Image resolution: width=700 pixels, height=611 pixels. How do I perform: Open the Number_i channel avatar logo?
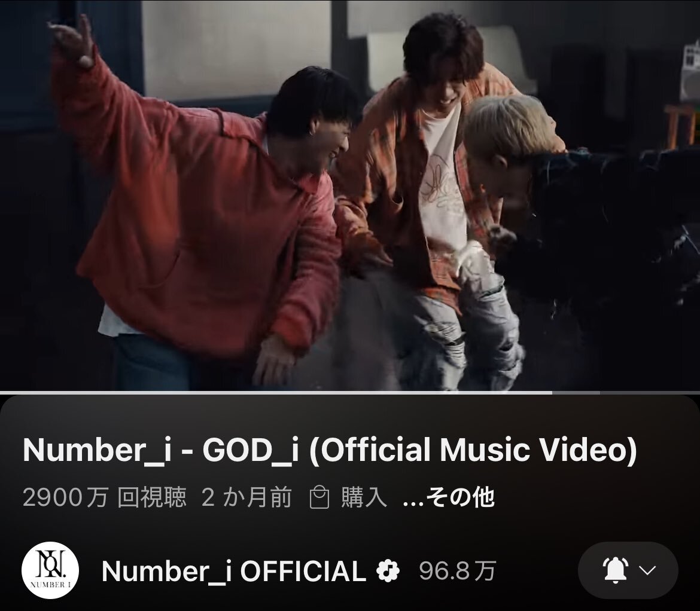[50, 570]
